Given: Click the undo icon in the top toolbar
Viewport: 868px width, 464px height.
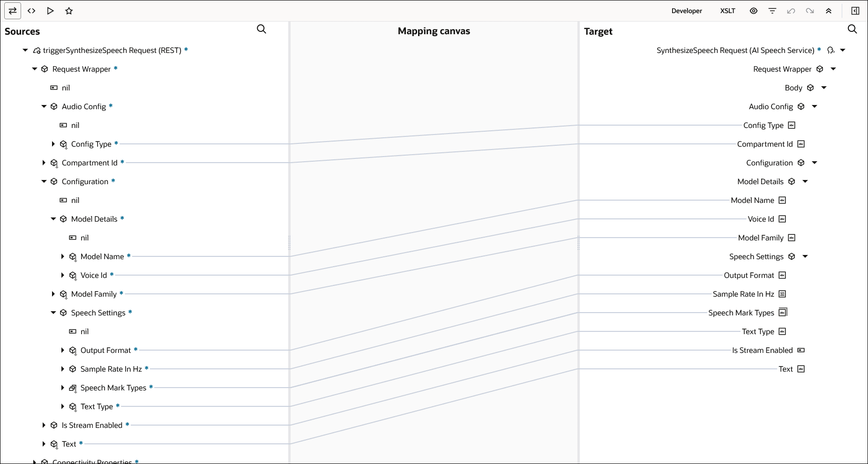Looking at the screenshot, I should tap(791, 11).
